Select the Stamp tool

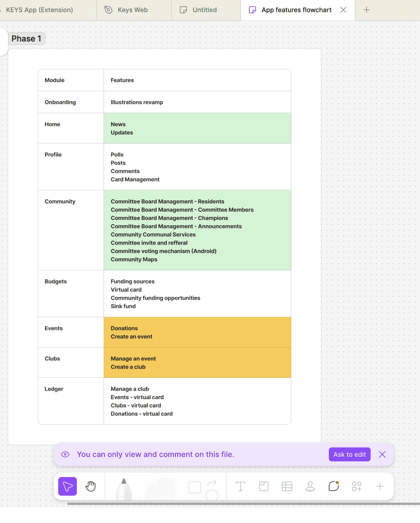pos(310,486)
